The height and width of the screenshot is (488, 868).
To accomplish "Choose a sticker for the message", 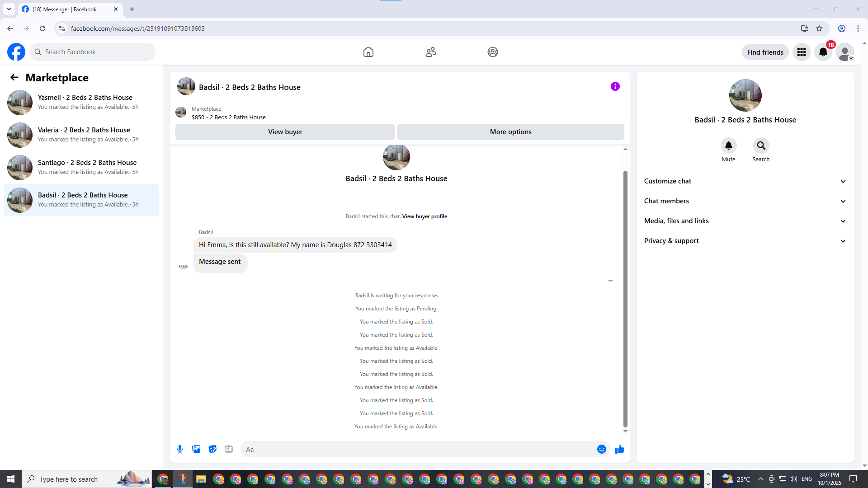I will click(x=212, y=449).
